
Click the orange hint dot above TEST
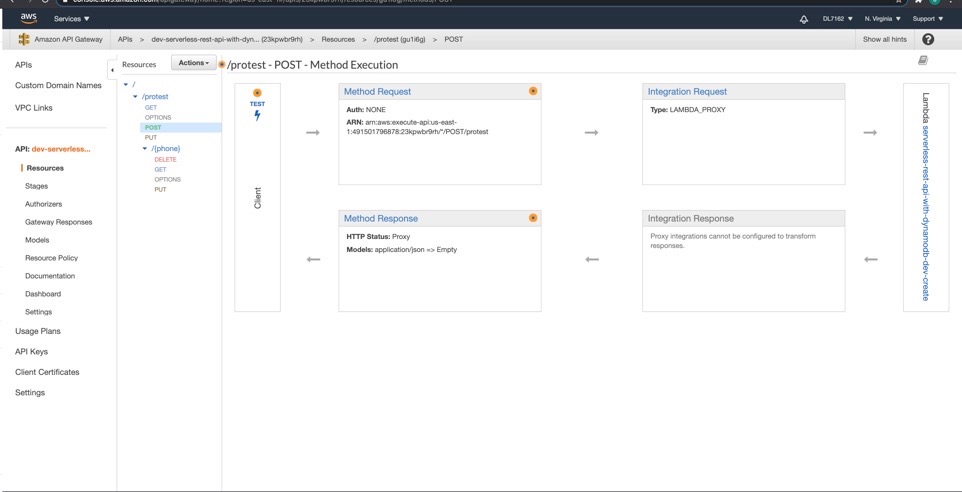pos(258,93)
